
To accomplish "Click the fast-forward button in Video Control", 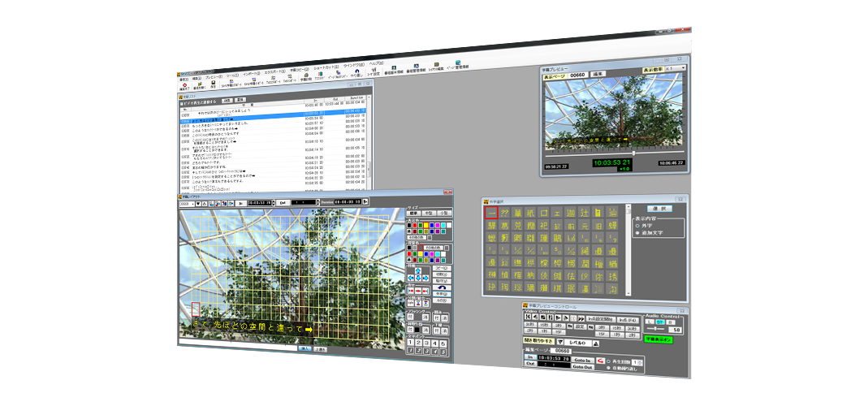I will 581,318.
